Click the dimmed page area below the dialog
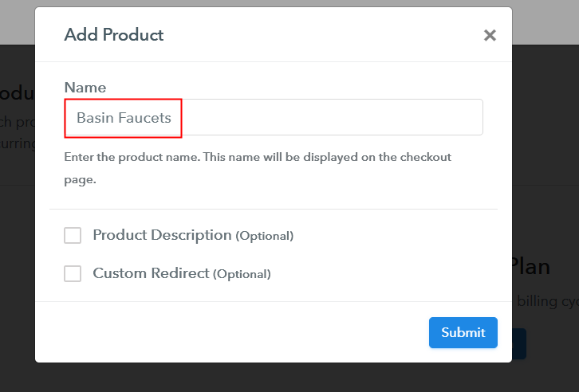The height and width of the screenshot is (392, 579). click(x=289, y=378)
